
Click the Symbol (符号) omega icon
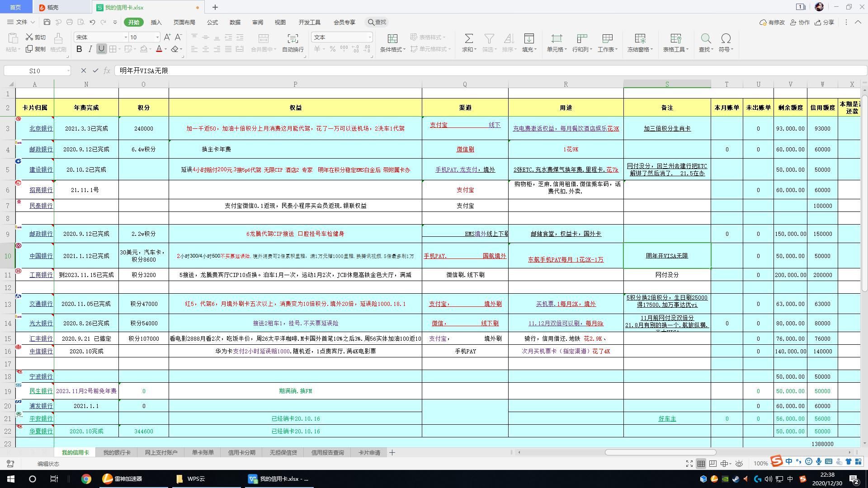tap(726, 39)
